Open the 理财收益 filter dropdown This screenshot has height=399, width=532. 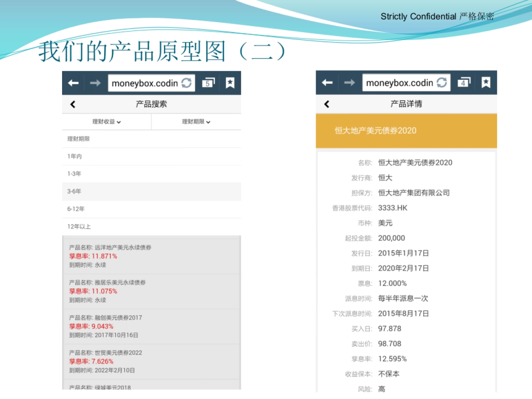point(107,121)
